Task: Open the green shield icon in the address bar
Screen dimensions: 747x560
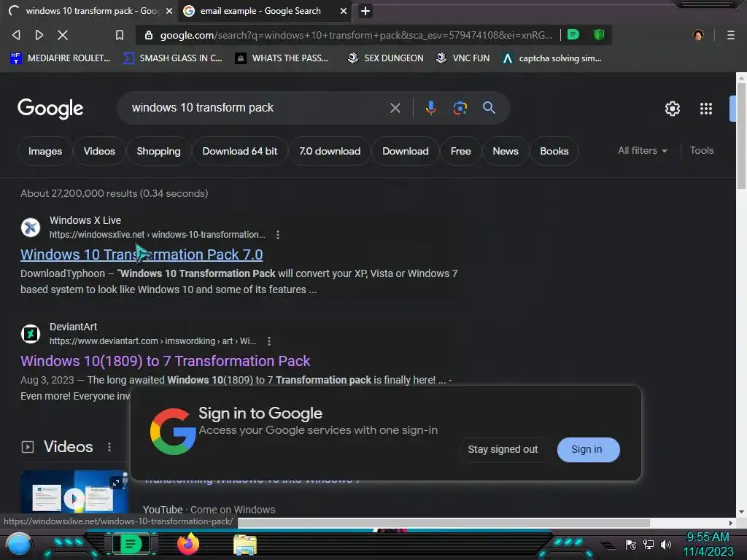Action: tap(599, 34)
